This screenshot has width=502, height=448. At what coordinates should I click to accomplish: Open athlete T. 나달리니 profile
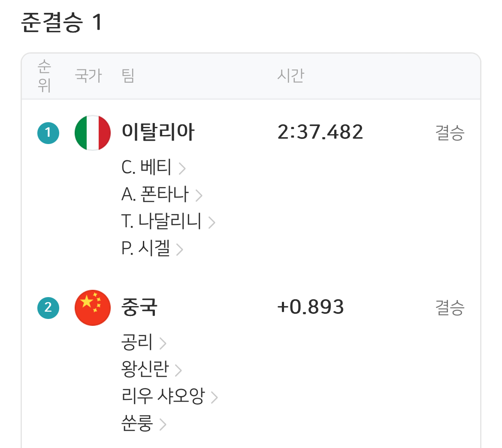pyautogui.click(x=161, y=222)
